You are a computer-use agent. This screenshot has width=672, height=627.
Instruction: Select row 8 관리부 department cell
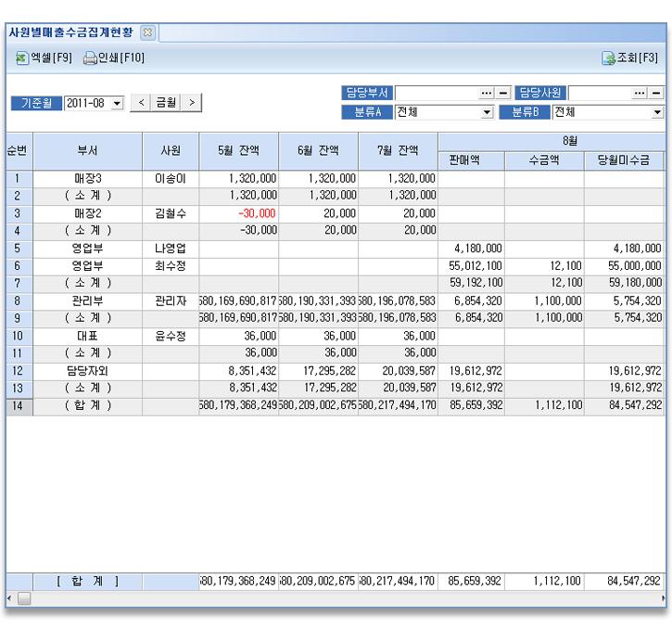point(87,301)
